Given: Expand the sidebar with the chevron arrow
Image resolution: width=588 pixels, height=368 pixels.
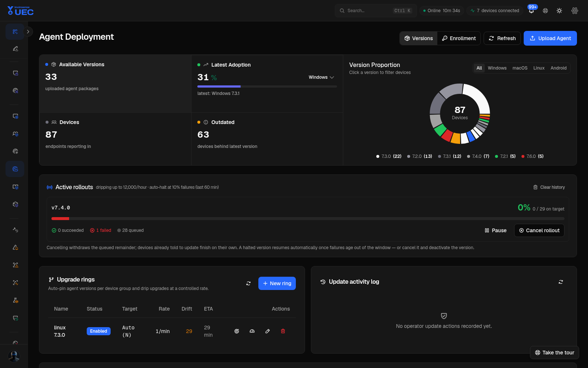Looking at the screenshot, I should [x=28, y=32].
